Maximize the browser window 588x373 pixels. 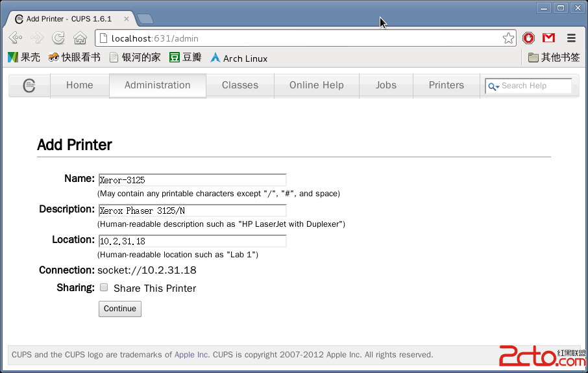(561, 8)
